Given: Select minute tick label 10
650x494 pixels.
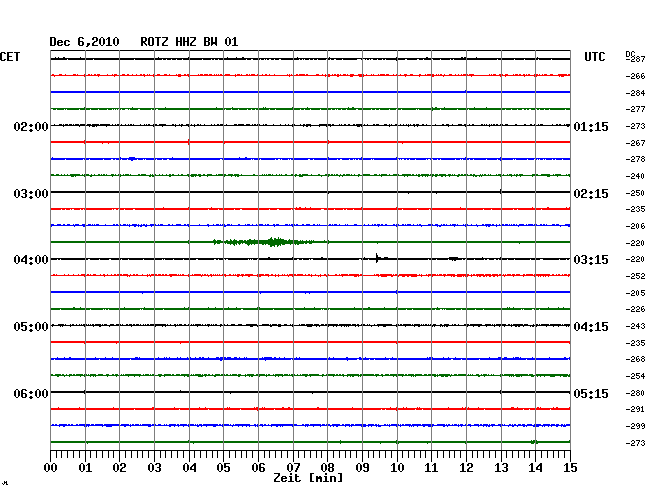Looking at the screenshot, I should [x=397, y=467].
